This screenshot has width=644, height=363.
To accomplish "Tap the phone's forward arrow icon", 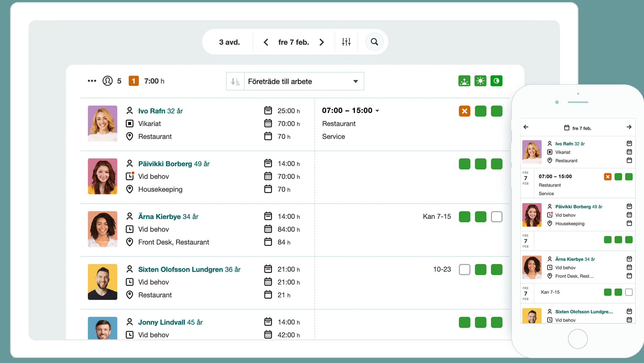I will pos(629,127).
